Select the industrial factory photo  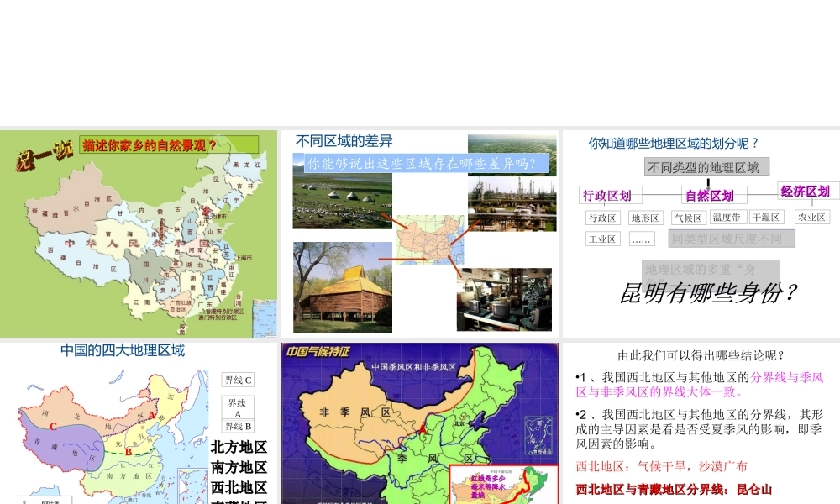tap(512, 203)
